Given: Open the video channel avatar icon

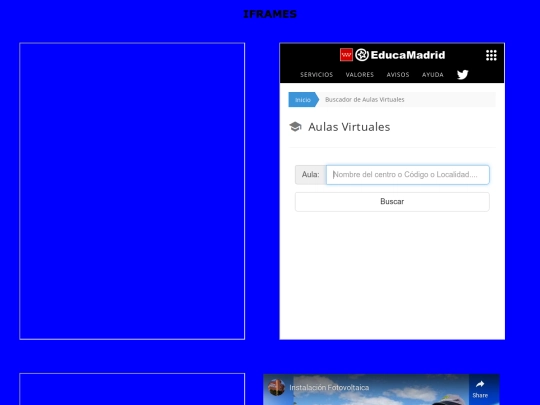Looking at the screenshot, I should 277,387.
